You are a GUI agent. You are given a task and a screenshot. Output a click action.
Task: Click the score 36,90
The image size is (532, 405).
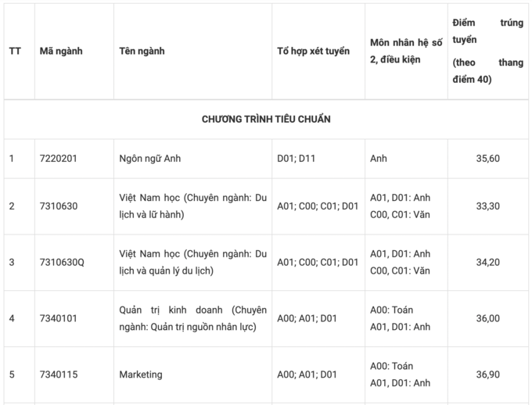pos(487,375)
